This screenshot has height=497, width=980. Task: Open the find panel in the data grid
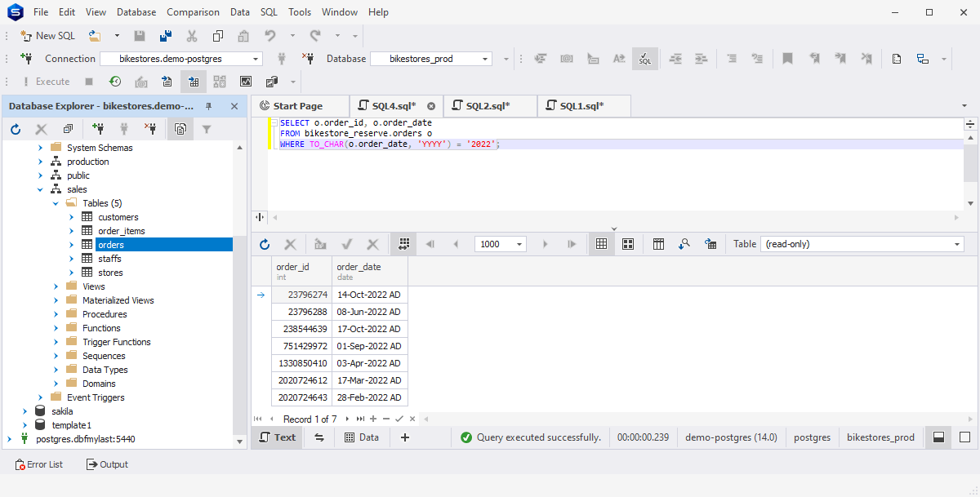(684, 243)
